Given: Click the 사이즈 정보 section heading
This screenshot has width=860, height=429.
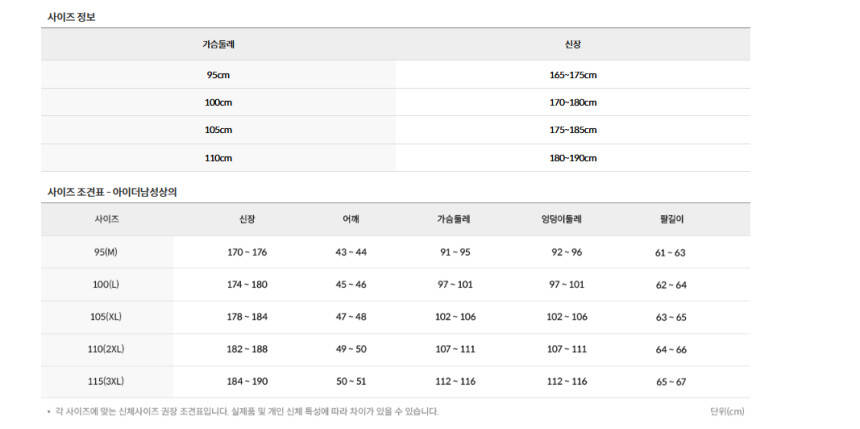Looking at the screenshot, I should (x=72, y=17).
